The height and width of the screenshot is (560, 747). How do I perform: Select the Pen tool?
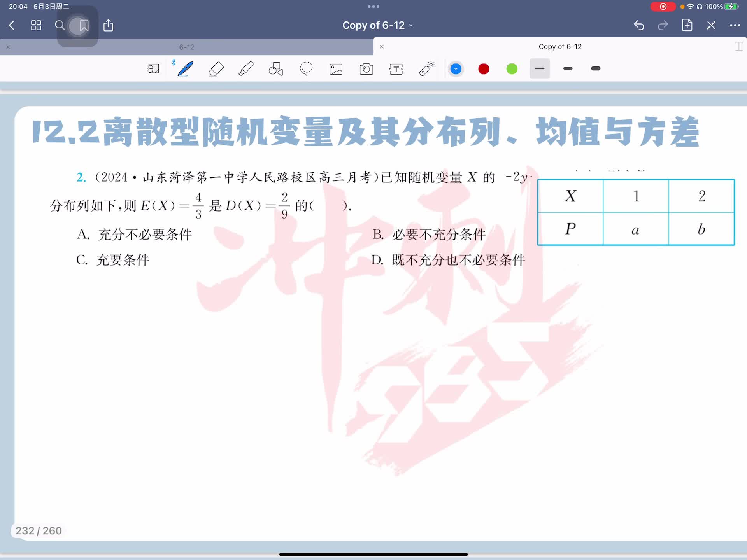click(185, 69)
